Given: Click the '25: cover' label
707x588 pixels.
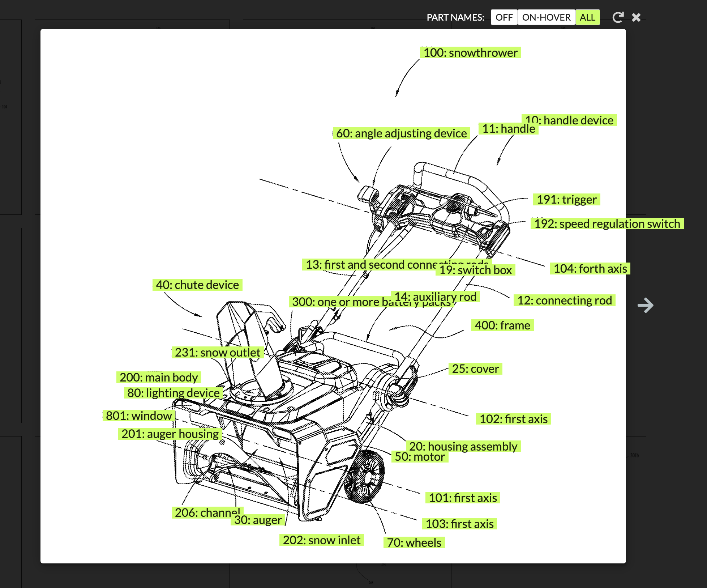Looking at the screenshot, I should click(x=475, y=369).
